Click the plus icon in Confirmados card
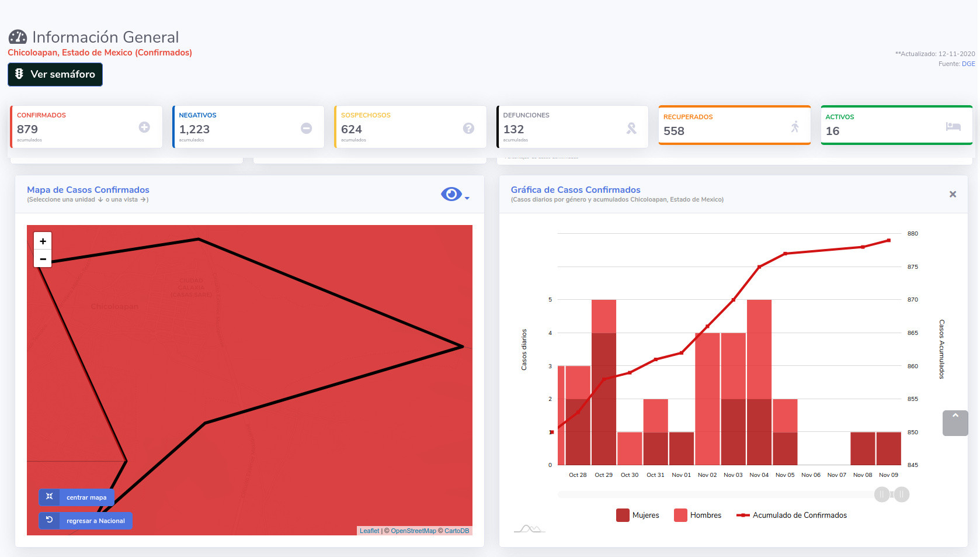This screenshot has width=980, height=557. pyautogui.click(x=144, y=127)
